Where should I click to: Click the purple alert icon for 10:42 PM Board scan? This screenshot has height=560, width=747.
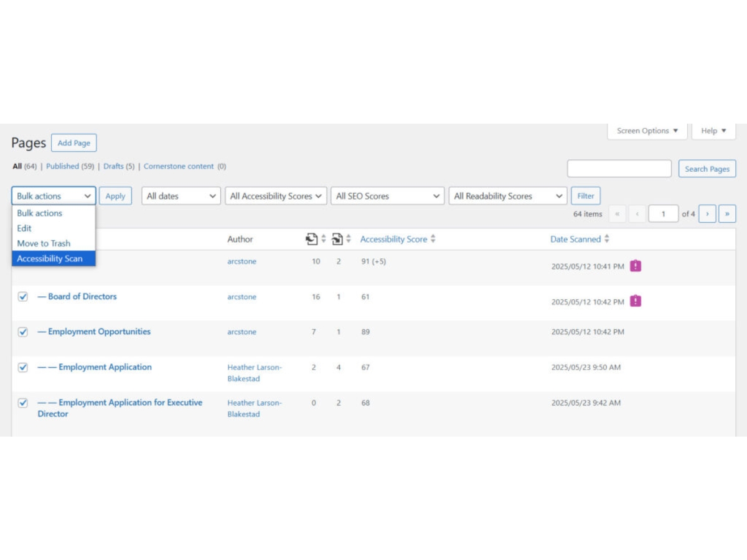(635, 301)
